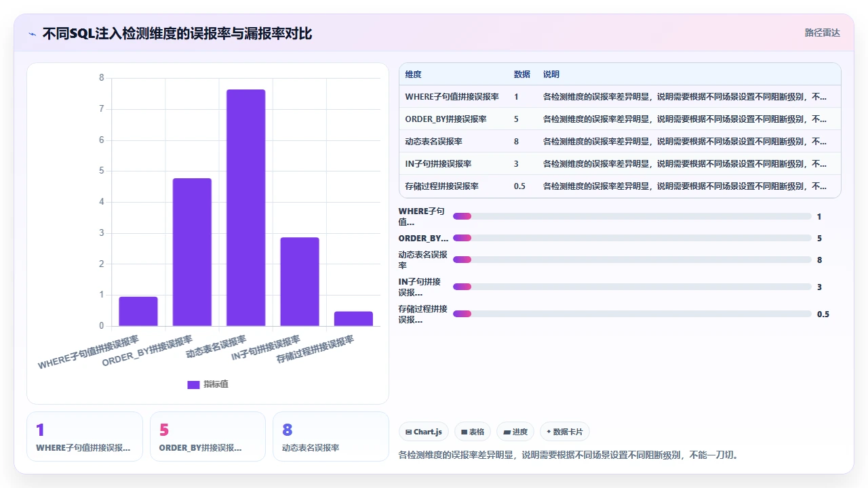Viewport: 868px width, 488px height.
Task: Click the 表格 tag
Action: coord(473,432)
